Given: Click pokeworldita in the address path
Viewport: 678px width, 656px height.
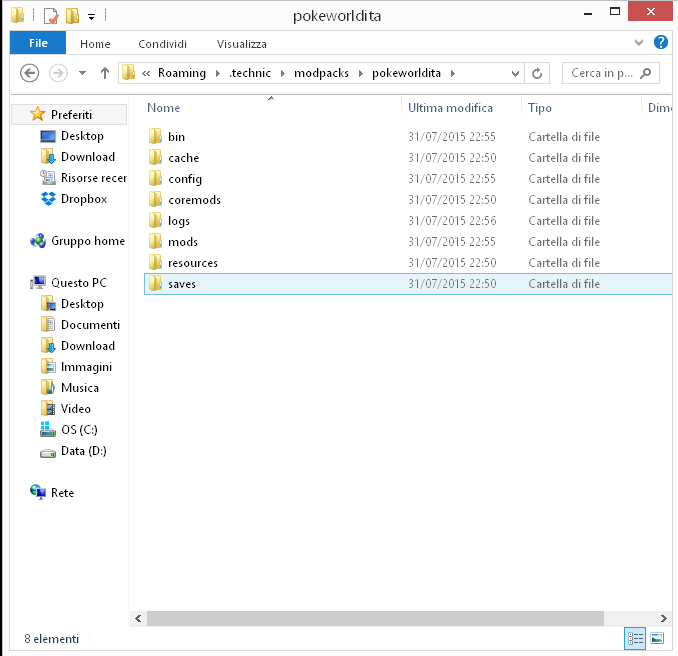Looking at the screenshot, I should (x=406, y=73).
